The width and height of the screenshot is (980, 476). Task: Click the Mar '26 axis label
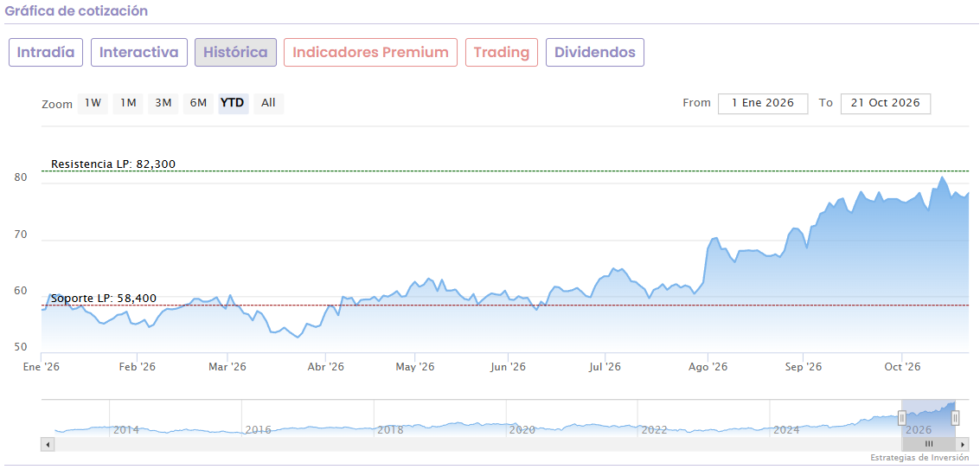pos(228,367)
